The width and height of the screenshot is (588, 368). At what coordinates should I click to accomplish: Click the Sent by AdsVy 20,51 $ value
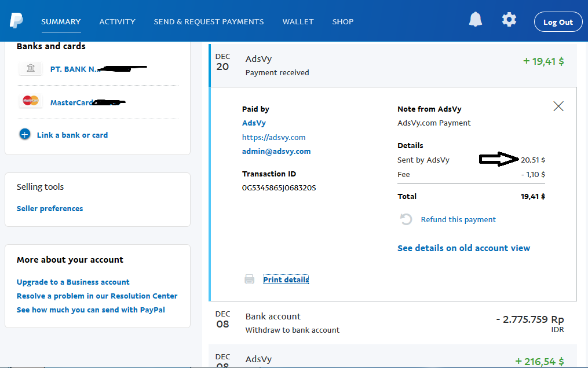coord(532,160)
